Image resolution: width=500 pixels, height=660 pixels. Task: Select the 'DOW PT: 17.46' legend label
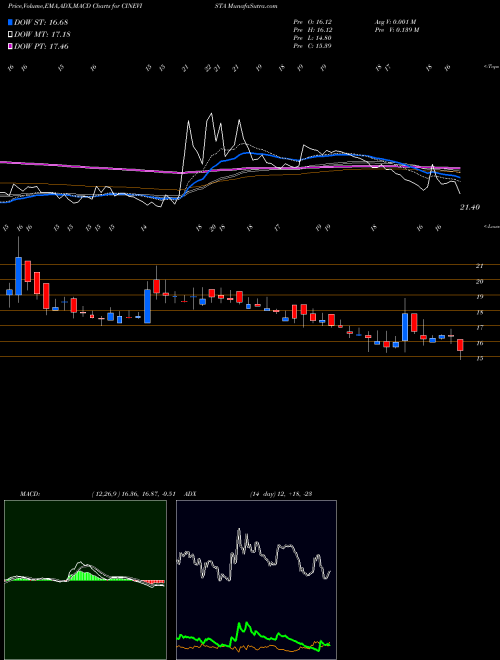[41, 46]
